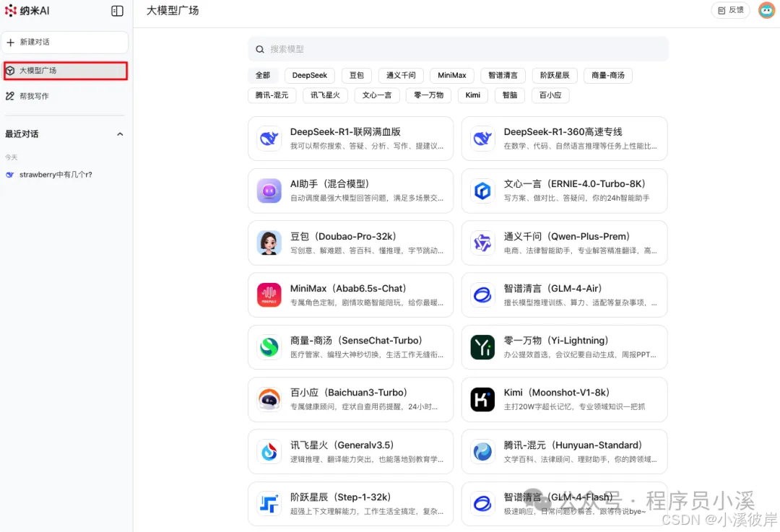
Task: Open the 零一万物 Yi-Lightning title
Action: click(x=558, y=341)
